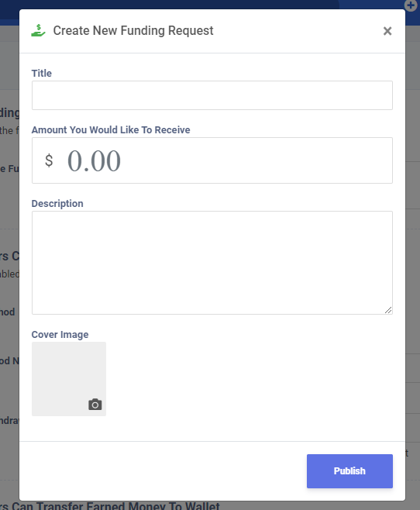
Task: Focus the Title input field
Action: 212,95
